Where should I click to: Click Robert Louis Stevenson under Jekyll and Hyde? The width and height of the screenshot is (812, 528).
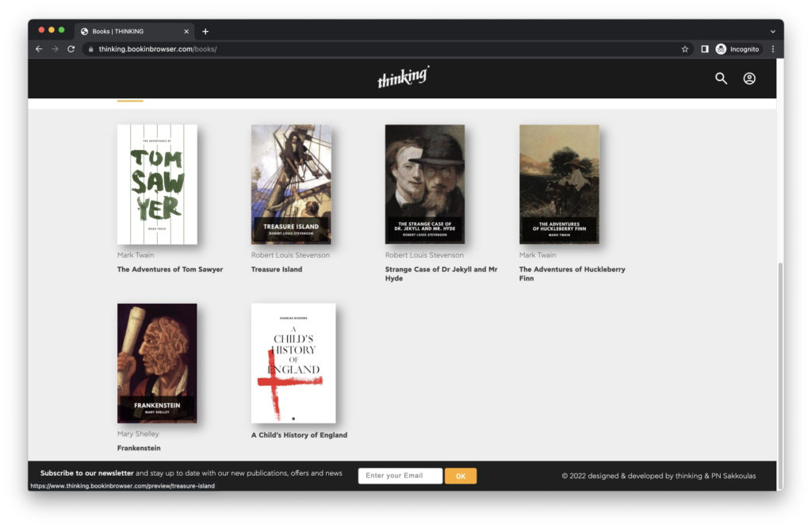click(x=424, y=254)
